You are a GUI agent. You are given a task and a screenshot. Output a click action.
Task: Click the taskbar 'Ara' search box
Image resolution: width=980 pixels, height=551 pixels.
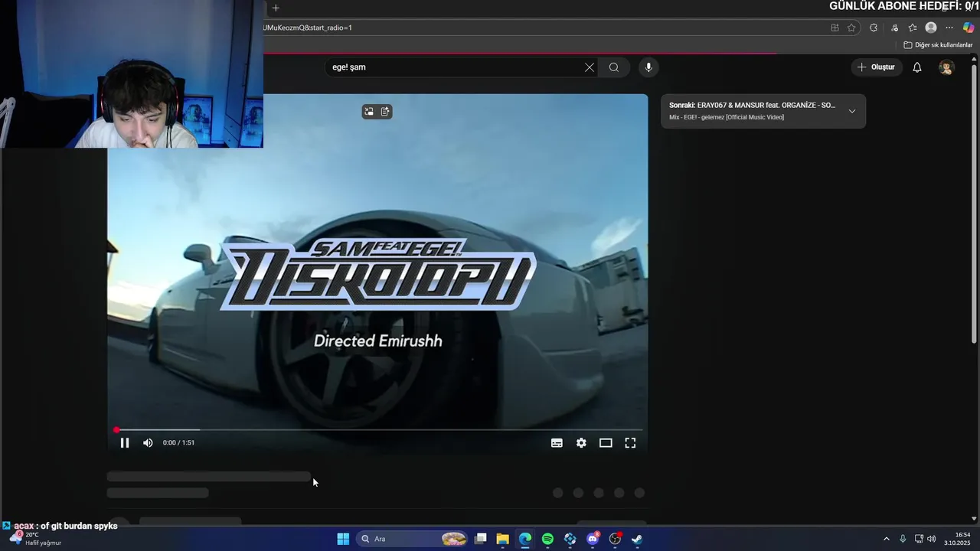pyautogui.click(x=412, y=539)
